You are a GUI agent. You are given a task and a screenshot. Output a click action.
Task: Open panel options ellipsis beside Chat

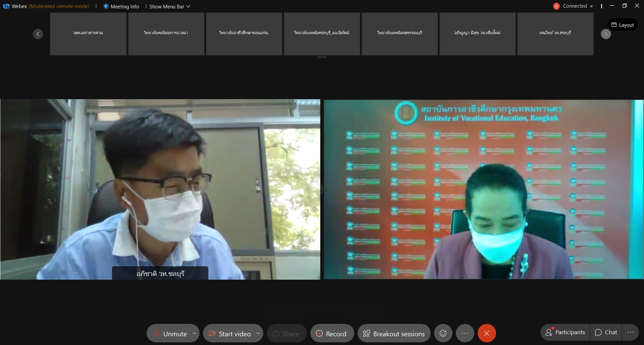point(631,332)
